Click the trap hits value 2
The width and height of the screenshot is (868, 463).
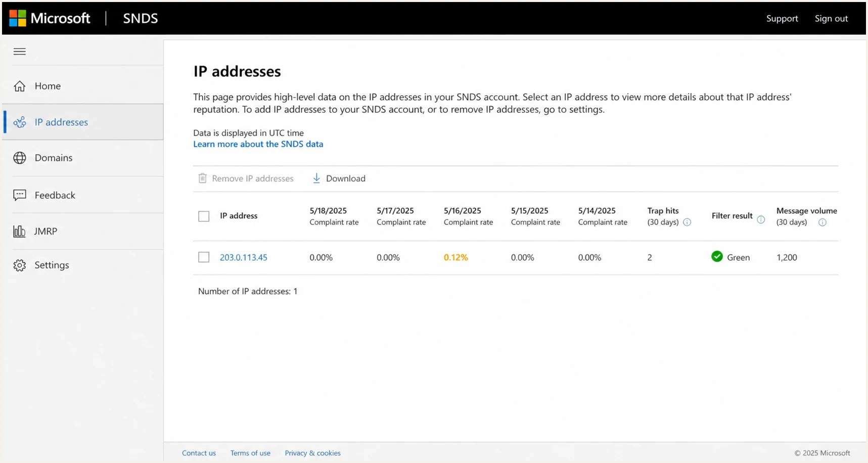650,257
